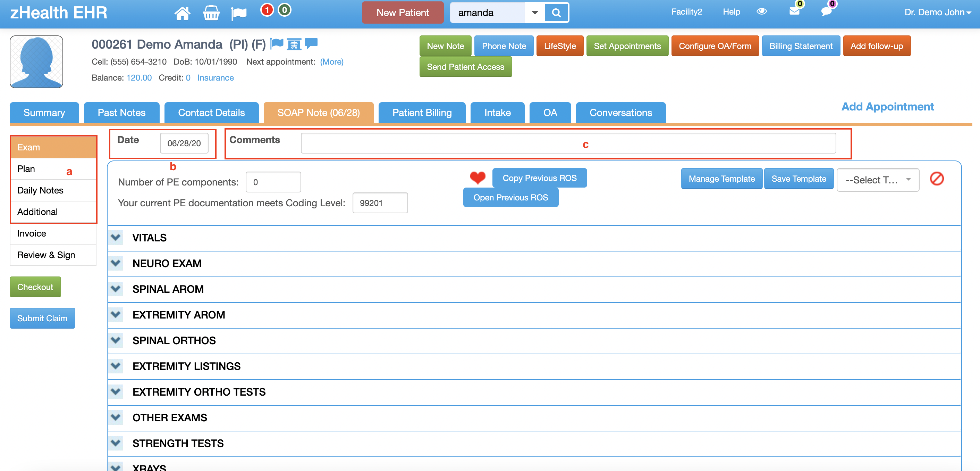Viewport: 980px width, 471px height.
Task: Open the Contact Details tab
Action: [211, 113]
